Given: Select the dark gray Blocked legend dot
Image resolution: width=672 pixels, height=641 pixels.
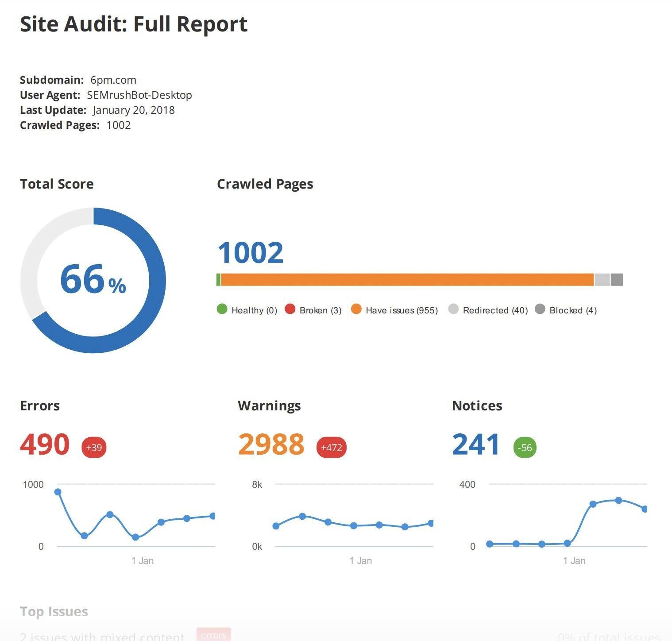Looking at the screenshot, I should point(540,309).
